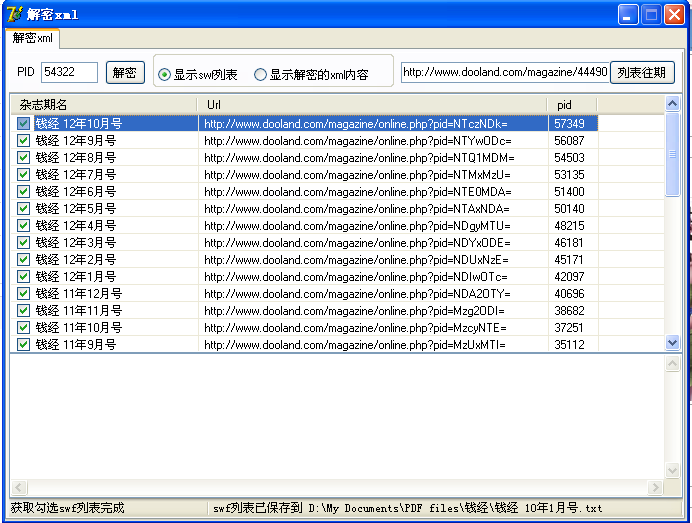Sort by the pid column header
692x523 pixels.
click(572, 105)
